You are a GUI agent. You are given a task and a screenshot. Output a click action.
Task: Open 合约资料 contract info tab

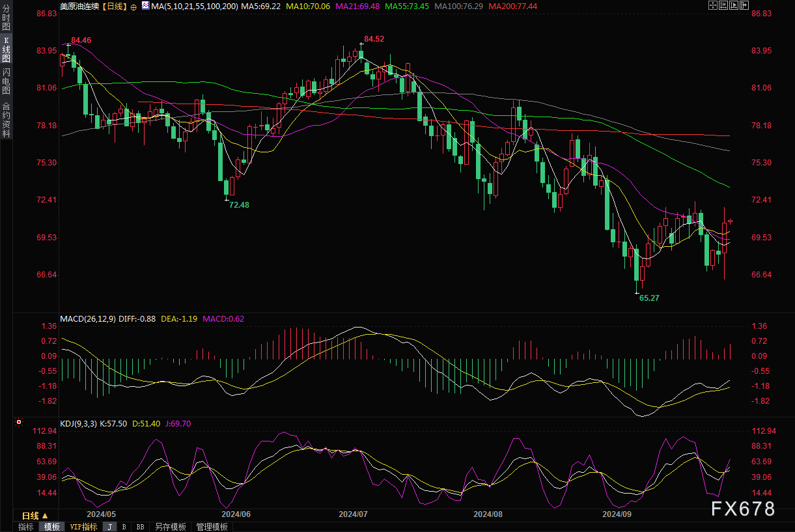pos(7,119)
